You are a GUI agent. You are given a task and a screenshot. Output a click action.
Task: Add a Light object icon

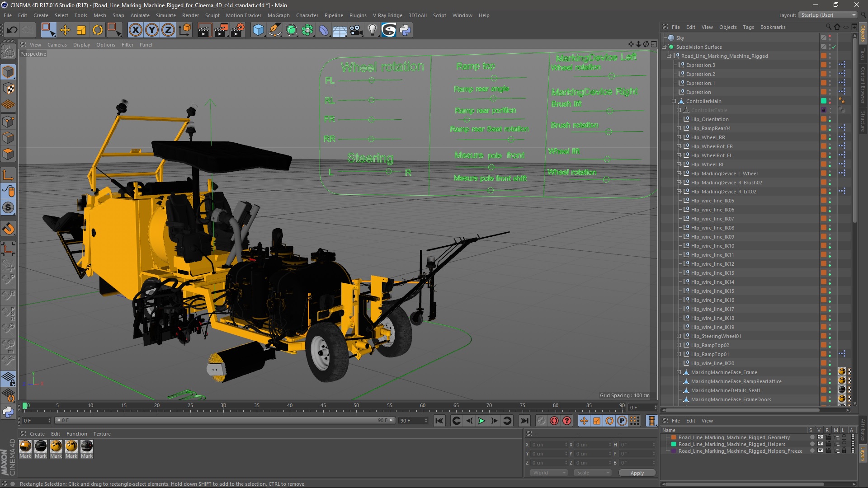[373, 30]
